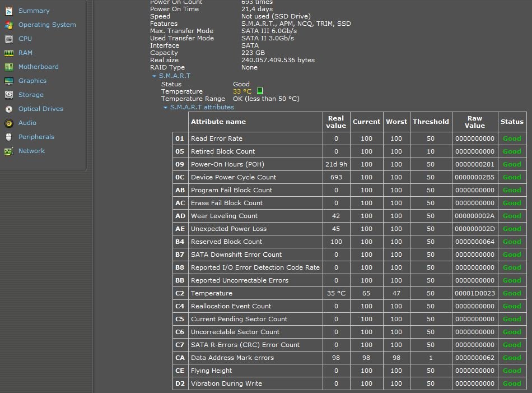Click the CPU chip icon
This screenshot has width=532, height=393.
8,39
